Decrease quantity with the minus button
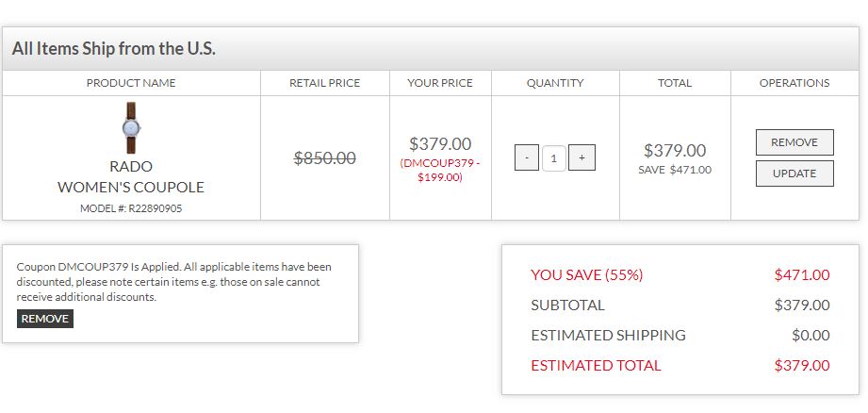 tap(527, 158)
